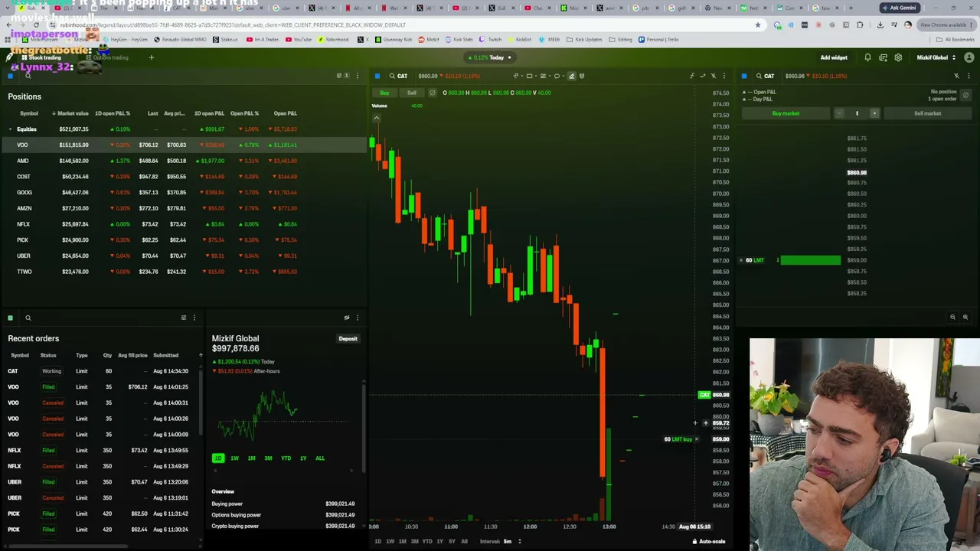This screenshot has width=980, height=551.
Task: Add a new layout tab with plus
Action: coord(151,57)
